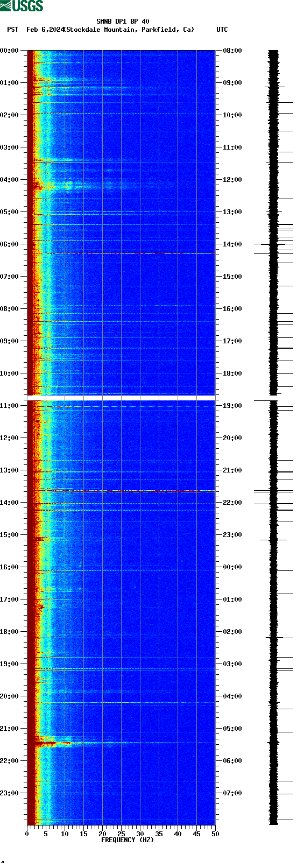The height and width of the screenshot is (868, 297).
Task: Click the PST time label 09:00
Action: [x=10, y=341]
